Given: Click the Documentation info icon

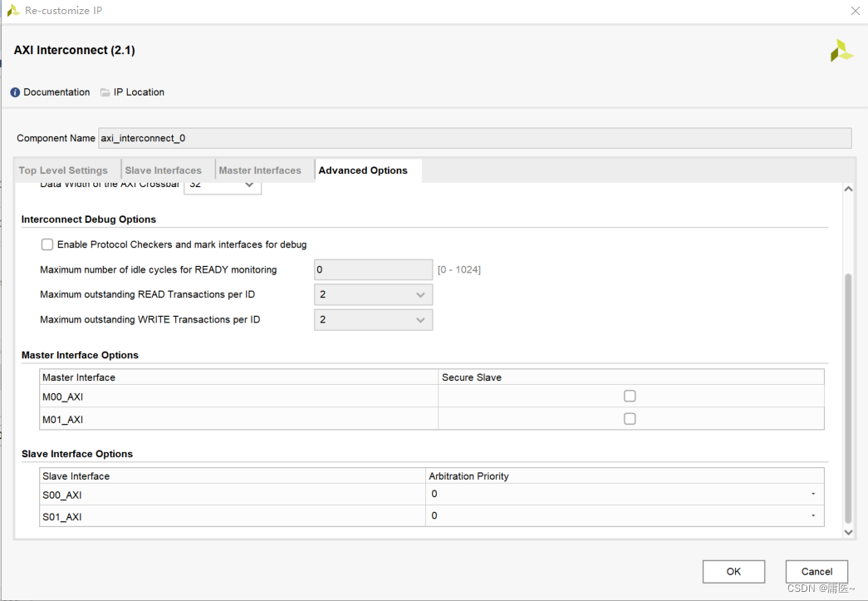Looking at the screenshot, I should click(x=15, y=92).
